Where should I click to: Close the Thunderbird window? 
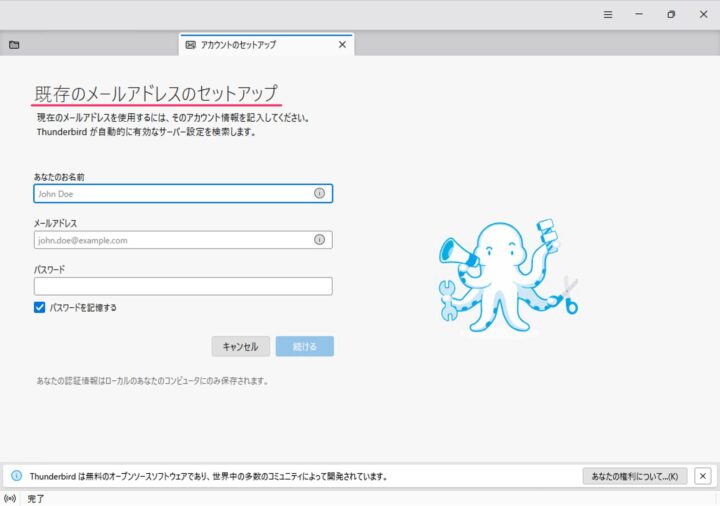click(x=703, y=15)
